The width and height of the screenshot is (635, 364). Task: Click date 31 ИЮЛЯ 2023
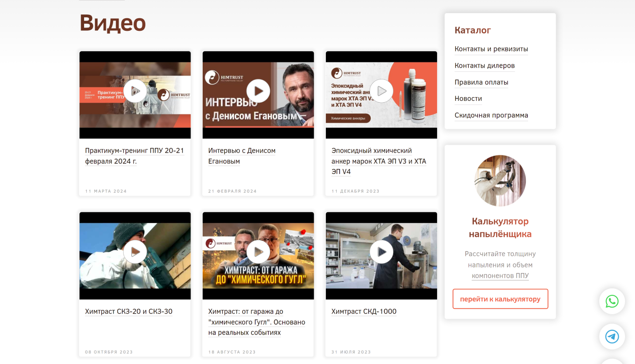pyautogui.click(x=351, y=352)
